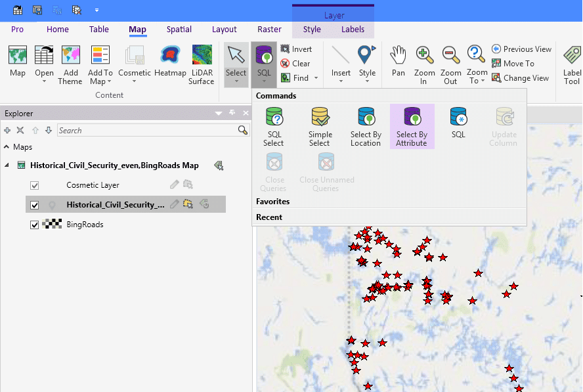Toggle visibility of Historical_Civil_Security layer

[x=35, y=205]
